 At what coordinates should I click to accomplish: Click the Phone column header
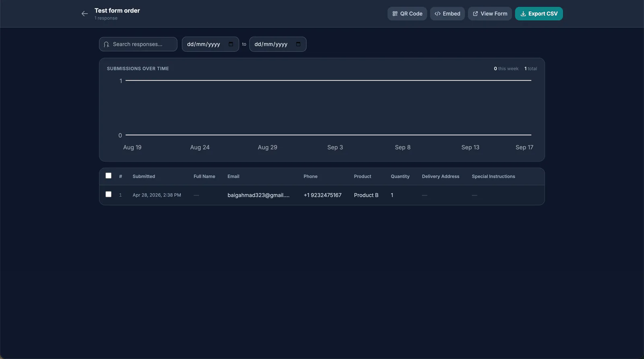click(310, 176)
